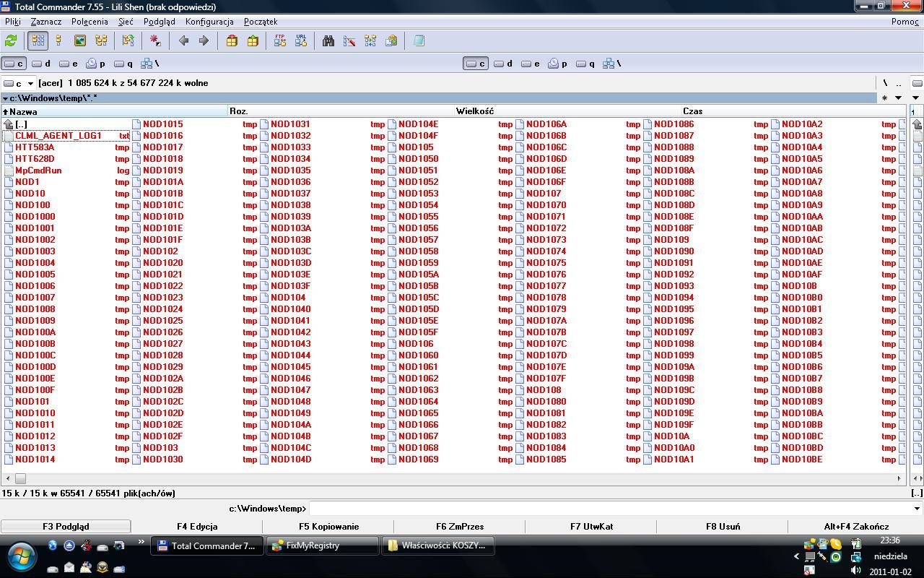This screenshot has width=924, height=578.
Task: Select drive q in left drive bar
Action: click(124, 64)
